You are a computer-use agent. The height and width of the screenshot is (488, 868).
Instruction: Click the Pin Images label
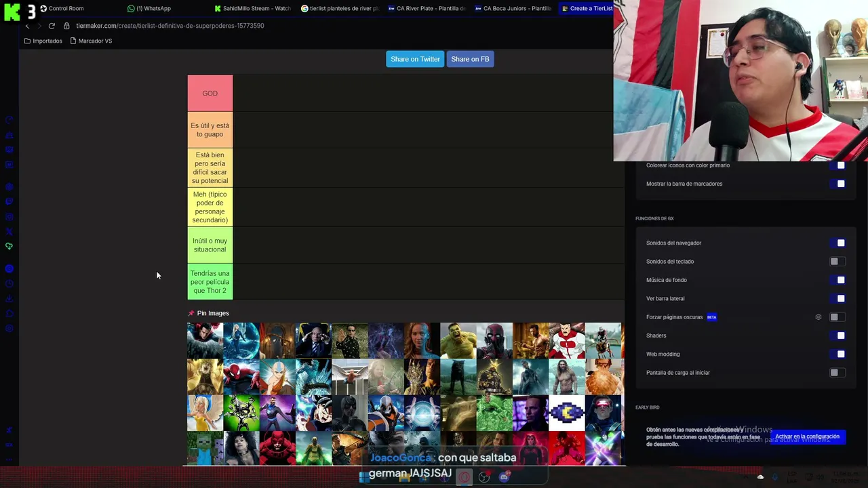coord(213,313)
